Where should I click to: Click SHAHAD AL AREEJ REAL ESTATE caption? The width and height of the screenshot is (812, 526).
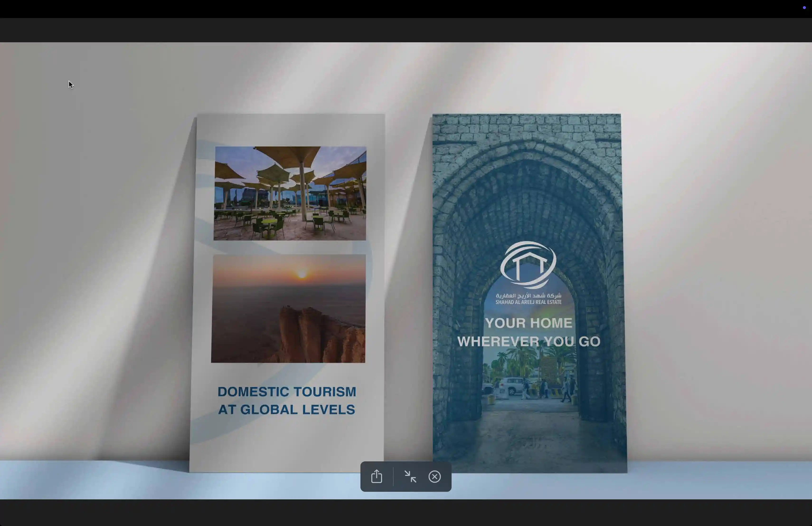[x=528, y=302]
